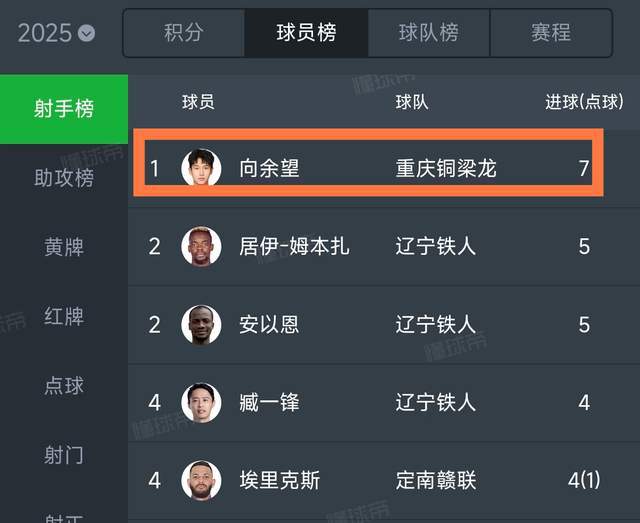Open 助攻榜 ranking in sidebar

[x=64, y=178]
